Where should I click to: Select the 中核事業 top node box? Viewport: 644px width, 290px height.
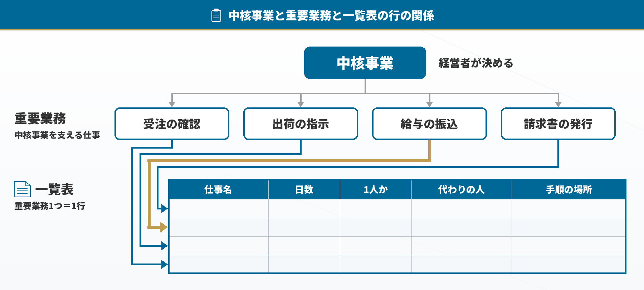click(365, 63)
